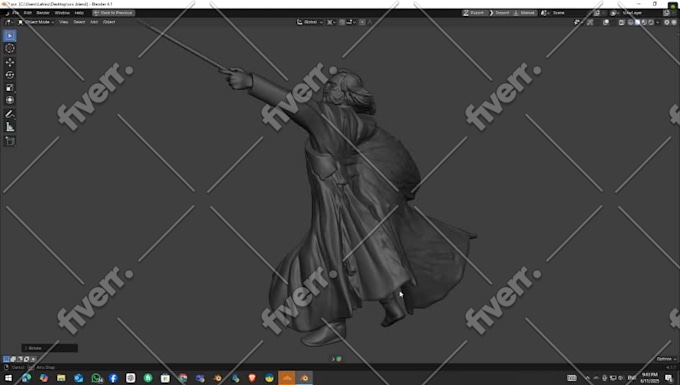Toggle X-Ray view

tap(621, 22)
